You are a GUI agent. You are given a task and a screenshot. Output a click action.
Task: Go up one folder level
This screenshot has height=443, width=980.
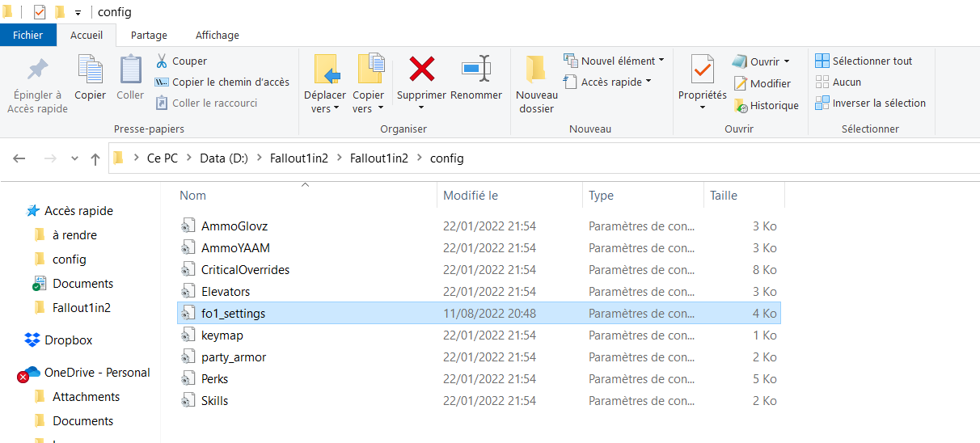coord(95,158)
